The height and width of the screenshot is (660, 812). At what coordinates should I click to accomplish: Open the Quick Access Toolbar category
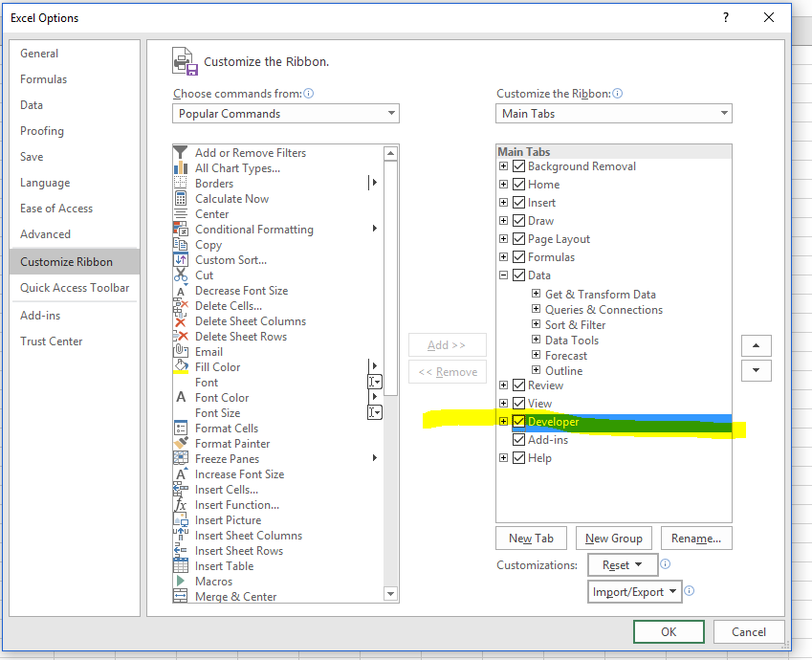pos(75,288)
